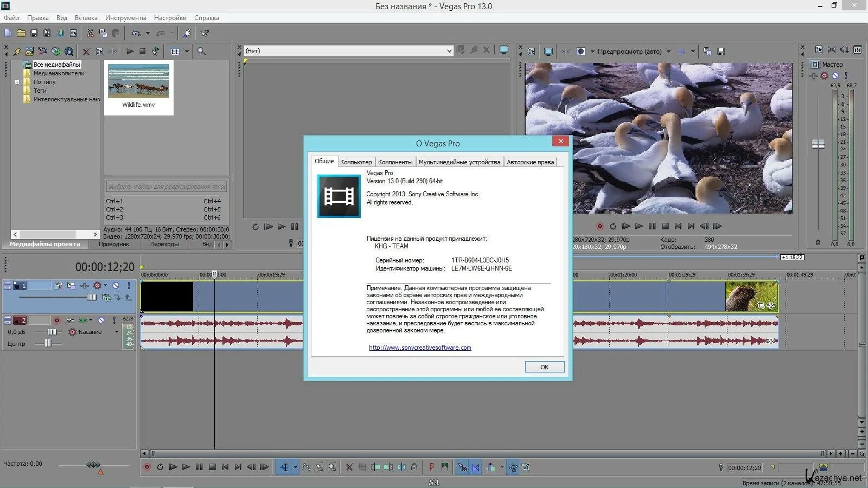
Task: Select Медианакопители in media tree
Action: [x=59, y=73]
